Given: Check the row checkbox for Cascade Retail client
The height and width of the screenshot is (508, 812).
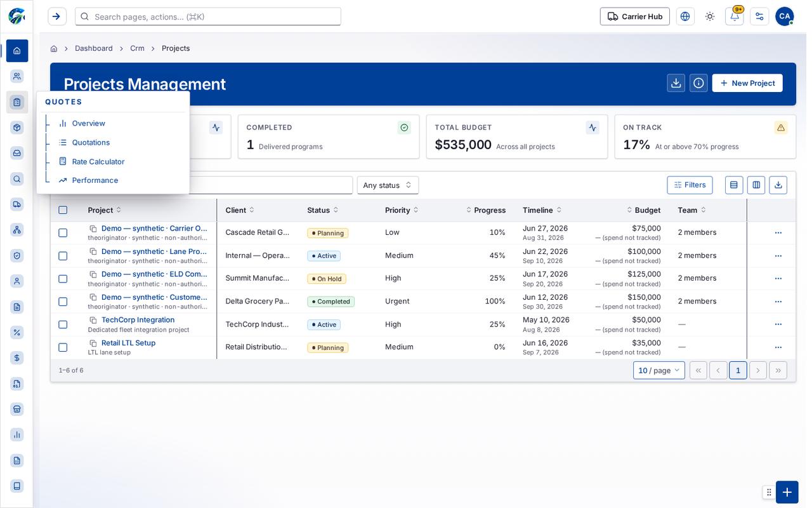Looking at the screenshot, I should (x=63, y=233).
